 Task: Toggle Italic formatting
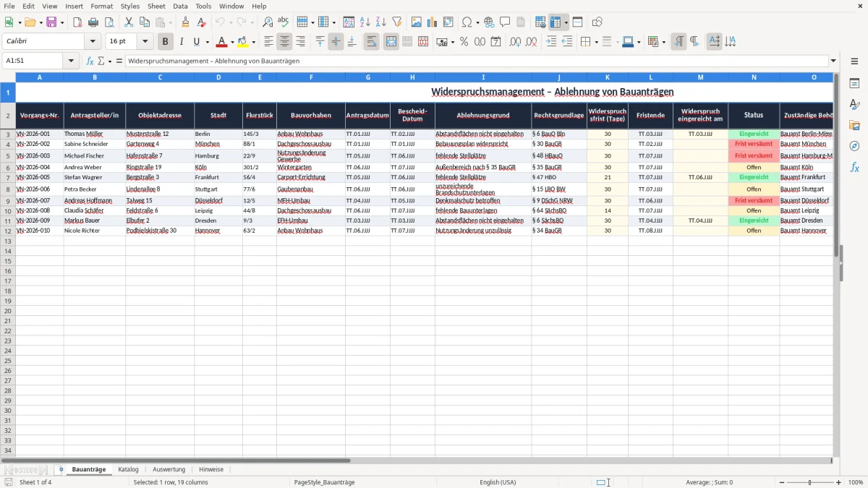click(x=181, y=42)
